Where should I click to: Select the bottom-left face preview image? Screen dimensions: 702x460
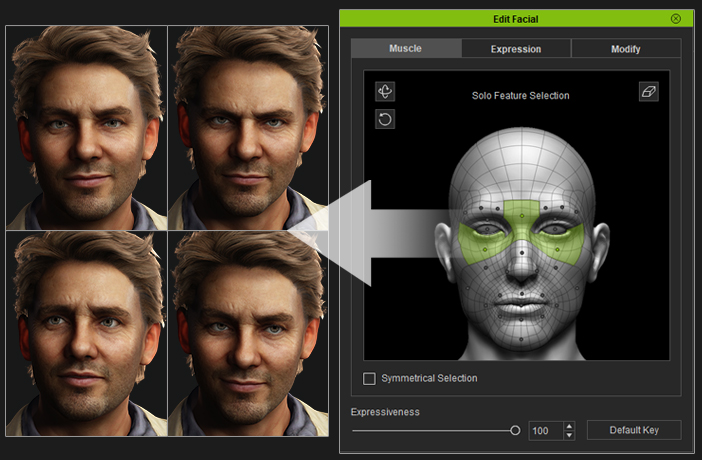coord(87,333)
